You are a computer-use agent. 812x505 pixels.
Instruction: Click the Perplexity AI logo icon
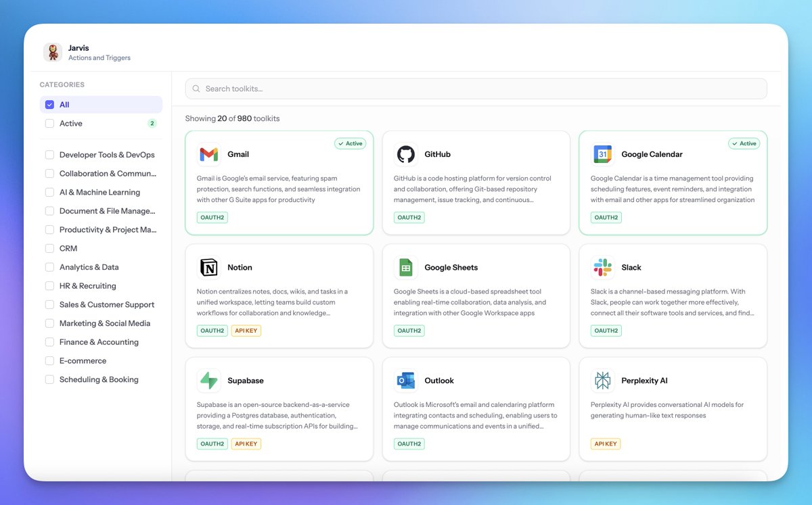click(x=602, y=381)
